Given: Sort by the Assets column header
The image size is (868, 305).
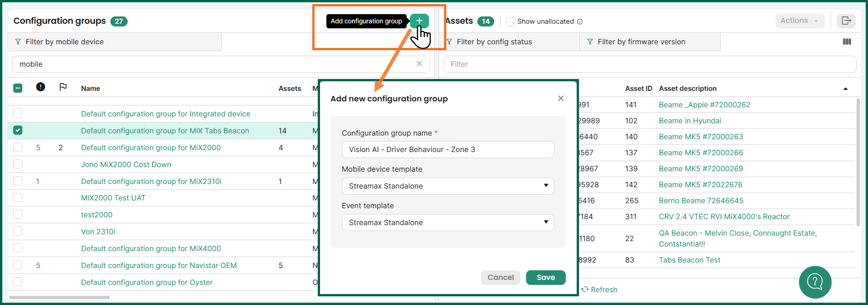Looking at the screenshot, I should point(289,89).
